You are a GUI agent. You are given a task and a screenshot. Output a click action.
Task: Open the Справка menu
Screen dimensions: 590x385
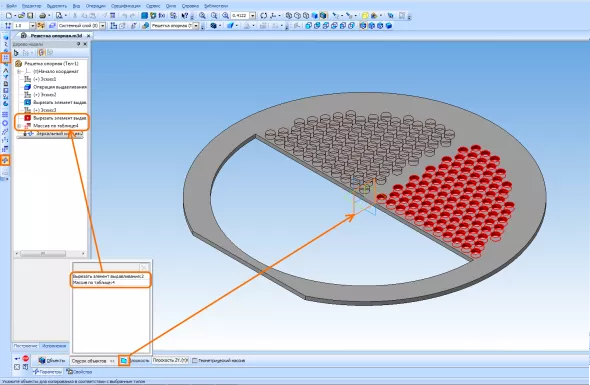click(x=190, y=6)
